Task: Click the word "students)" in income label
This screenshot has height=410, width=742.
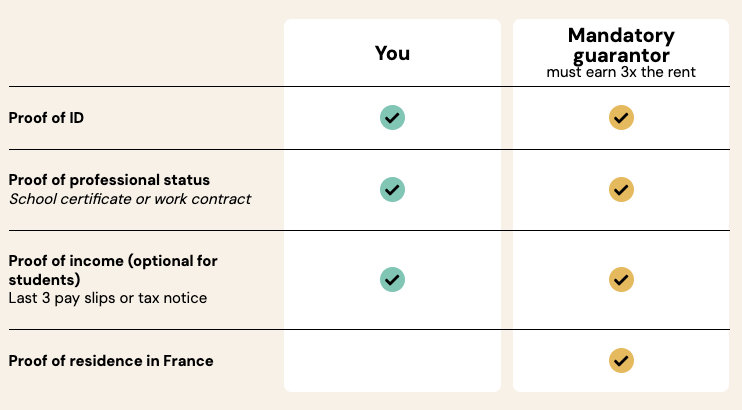Action: click(44, 280)
